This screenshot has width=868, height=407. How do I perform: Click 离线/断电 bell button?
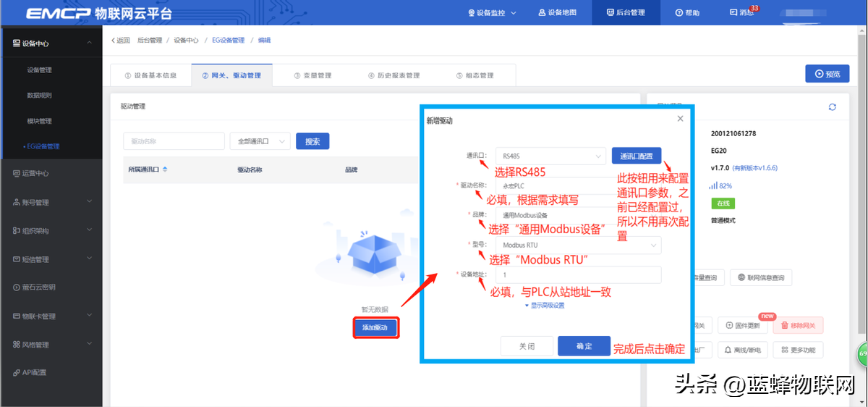pos(742,350)
